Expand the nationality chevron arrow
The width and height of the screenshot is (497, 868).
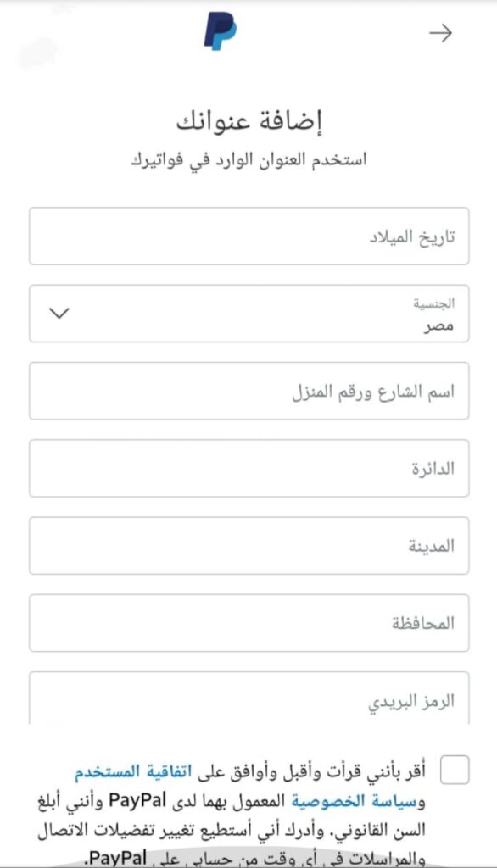[x=59, y=314]
